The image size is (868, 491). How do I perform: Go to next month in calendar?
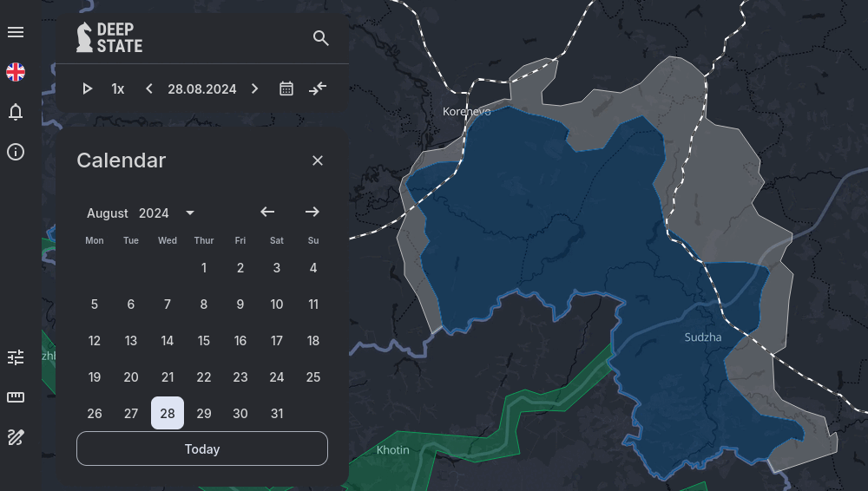(x=312, y=212)
